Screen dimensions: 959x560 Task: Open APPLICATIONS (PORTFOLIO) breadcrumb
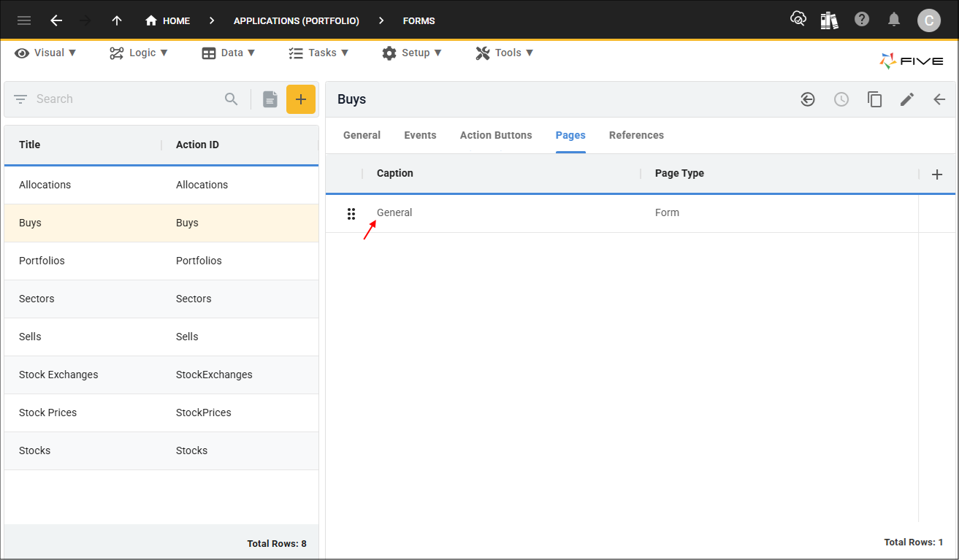pyautogui.click(x=297, y=20)
